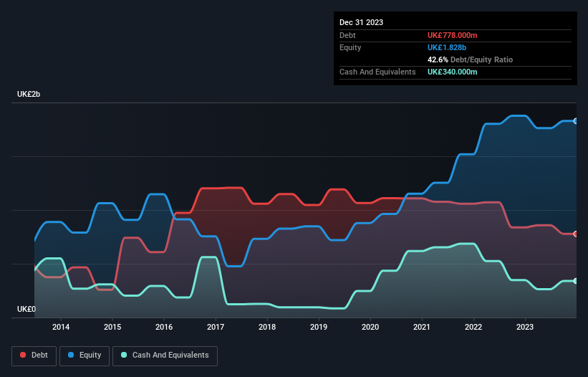Click the UK£2b y-axis label

(x=29, y=94)
